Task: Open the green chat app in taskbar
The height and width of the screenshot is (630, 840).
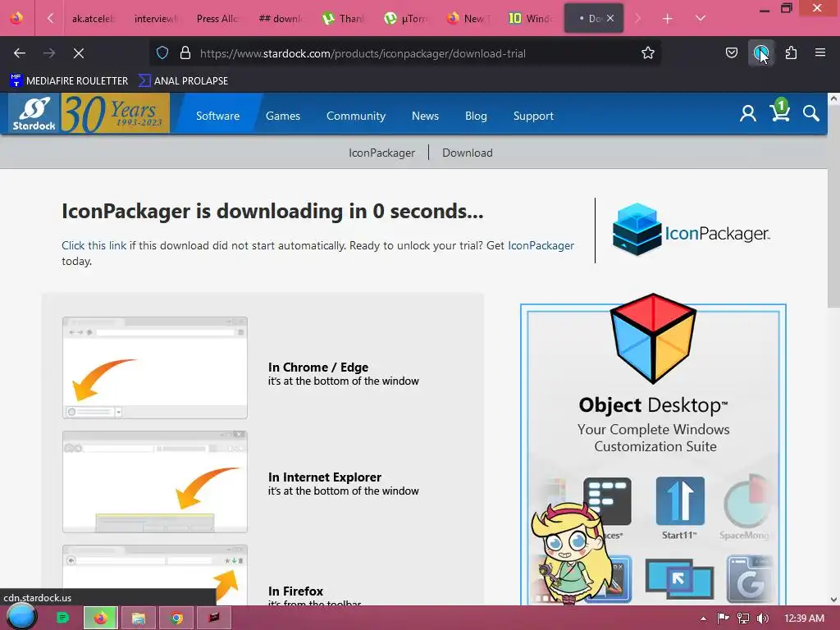Action: point(62,619)
